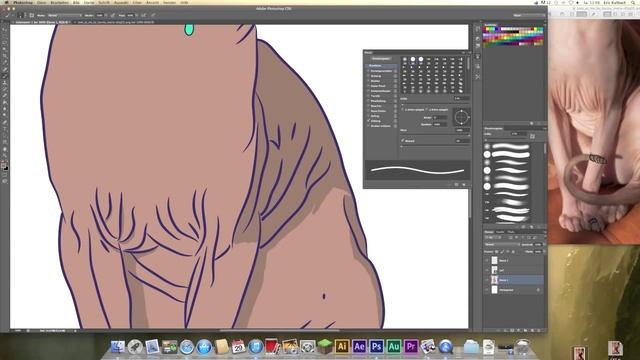Open the Filter menu
This screenshot has width=640, height=360.
[137, 2]
